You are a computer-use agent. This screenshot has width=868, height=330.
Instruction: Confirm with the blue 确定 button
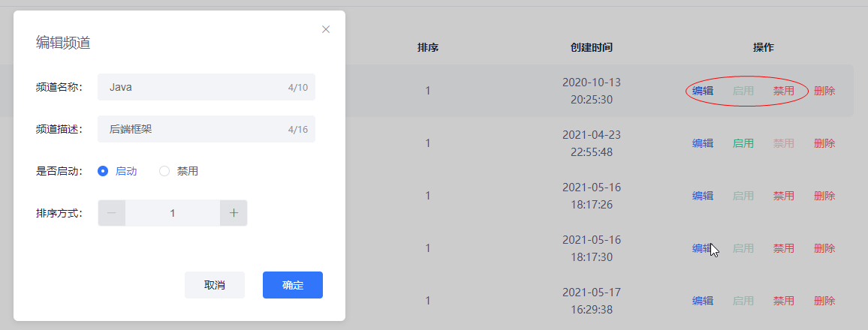tap(293, 285)
